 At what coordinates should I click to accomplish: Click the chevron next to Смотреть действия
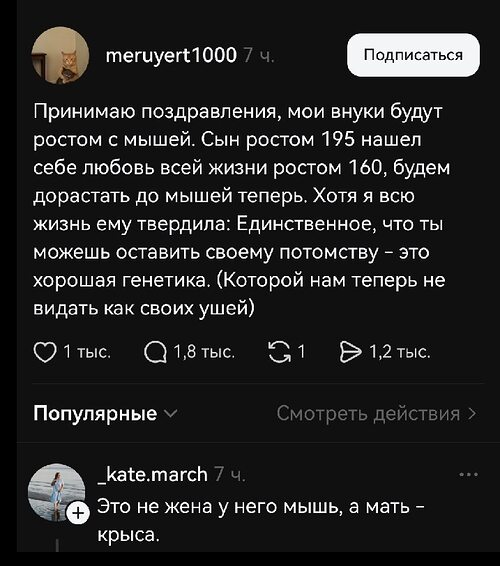pyautogui.click(x=472, y=414)
